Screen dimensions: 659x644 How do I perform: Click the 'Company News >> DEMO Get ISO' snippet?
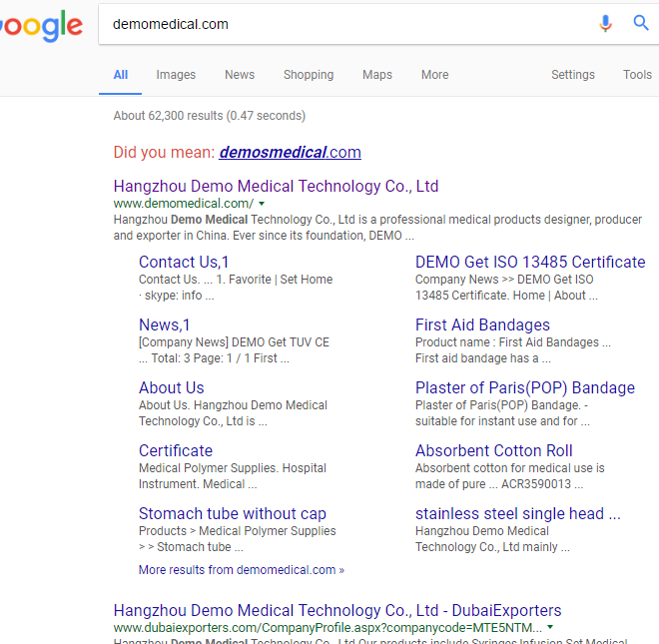(x=504, y=280)
